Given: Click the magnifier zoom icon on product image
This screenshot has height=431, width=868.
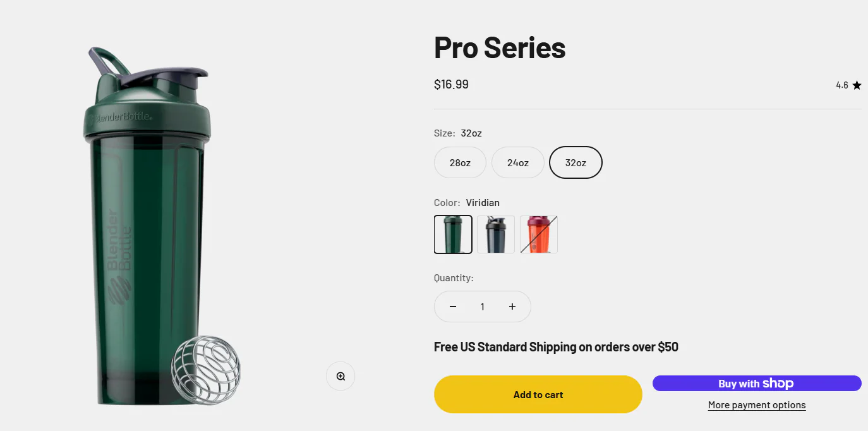Looking at the screenshot, I should pyautogui.click(x=341, y=376).
